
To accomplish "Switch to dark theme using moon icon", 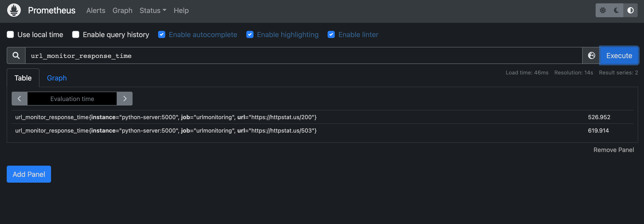I will click(616, 11).
